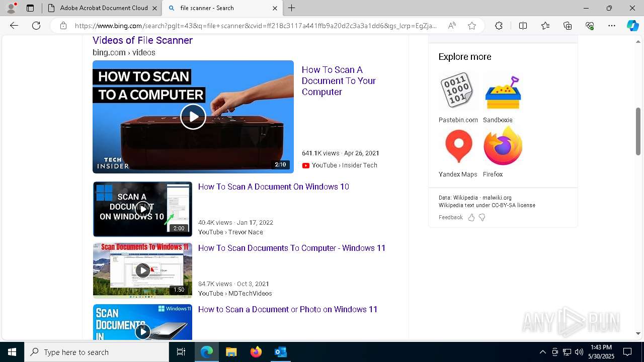Refresh the current page
This screenshot has width=644, height=362.
(36, 26)
